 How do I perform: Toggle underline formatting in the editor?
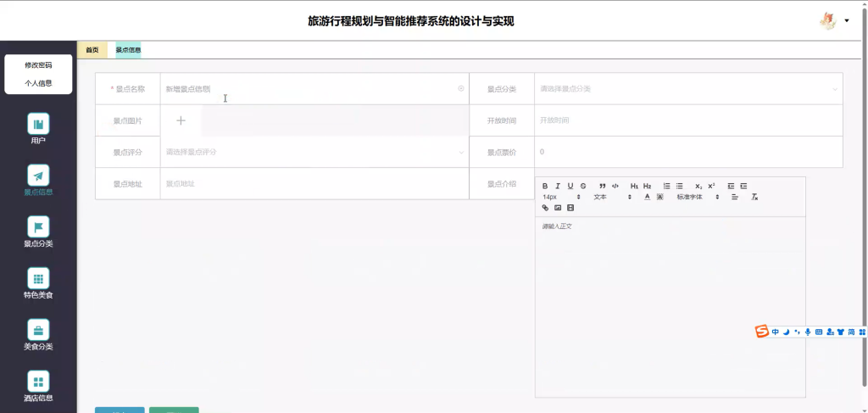tap(570, 186)
